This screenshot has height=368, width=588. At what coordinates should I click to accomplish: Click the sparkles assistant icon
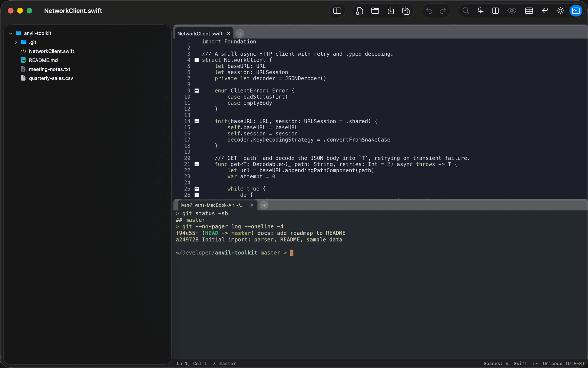coord(480,11)
